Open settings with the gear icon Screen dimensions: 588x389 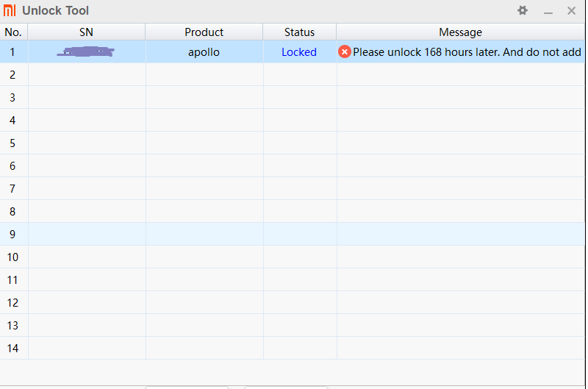(523, 10)
